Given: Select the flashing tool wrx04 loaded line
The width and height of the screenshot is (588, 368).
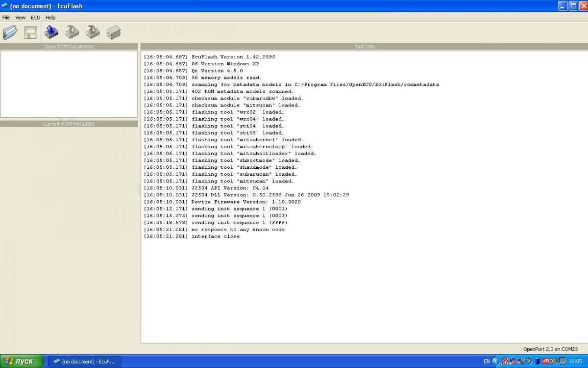Looking at the screenshot, I should (214, 119).
